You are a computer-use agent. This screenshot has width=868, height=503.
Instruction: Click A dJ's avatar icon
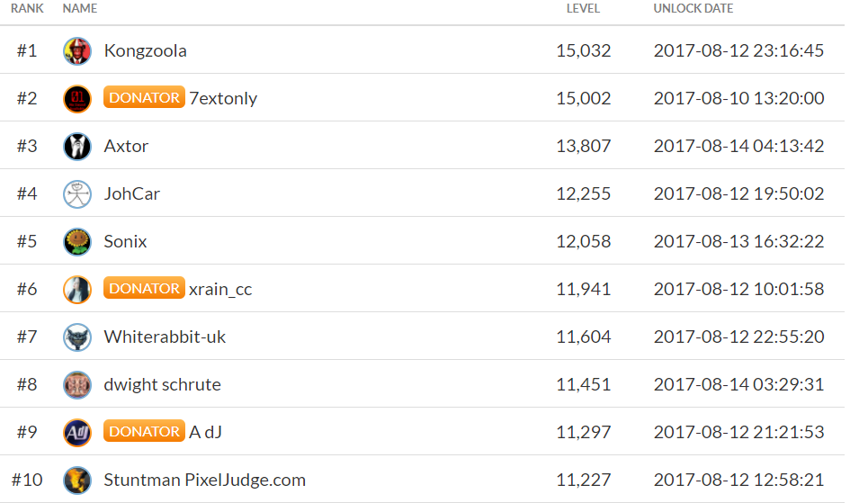click(x=77, y=433)
